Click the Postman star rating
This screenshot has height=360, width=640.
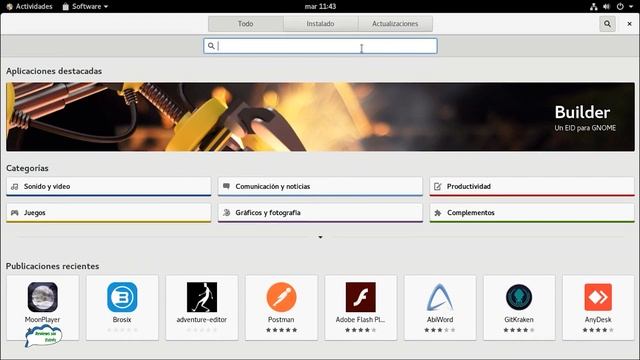point(281,330)
